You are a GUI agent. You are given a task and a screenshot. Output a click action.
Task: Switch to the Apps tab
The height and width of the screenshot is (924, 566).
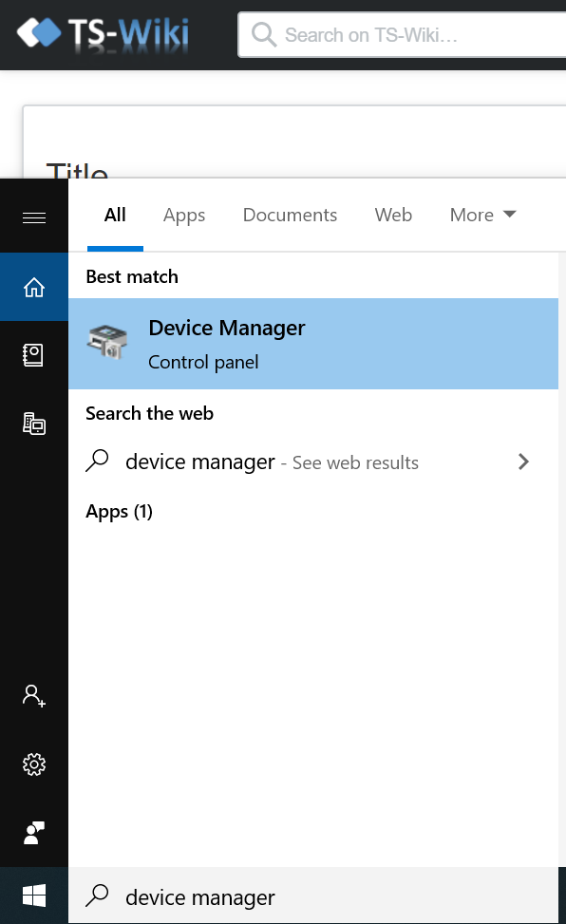184,215
